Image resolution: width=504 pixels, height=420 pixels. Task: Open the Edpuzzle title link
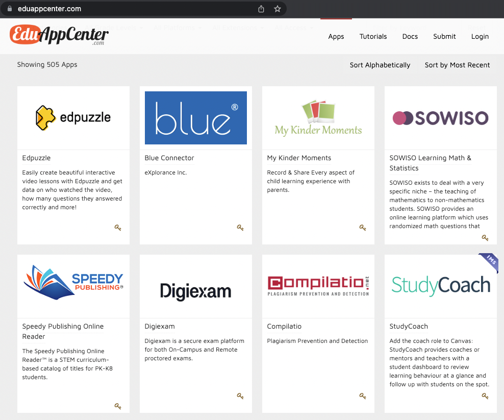coord(36,158)
